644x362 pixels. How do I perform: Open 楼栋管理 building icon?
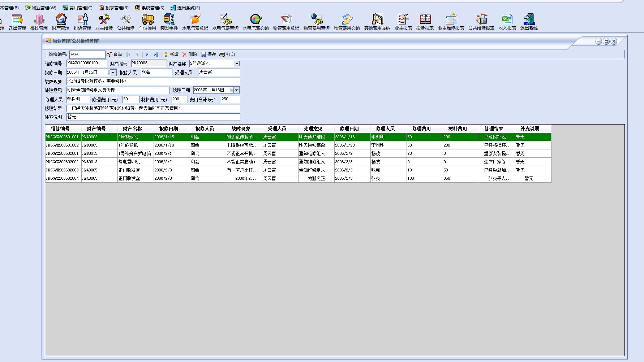[x=39, y=22]
